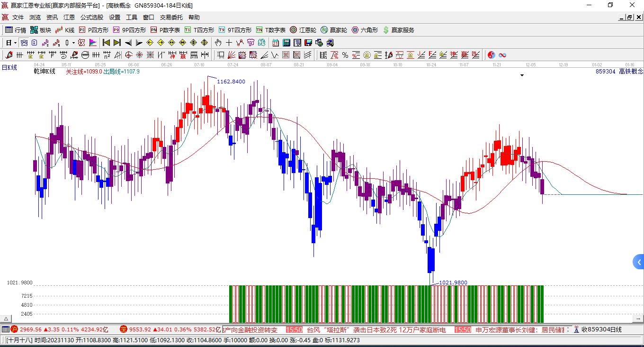644x347 pixels.
Task: Click the 行情 quotes button
Action: tap(16, 30)
